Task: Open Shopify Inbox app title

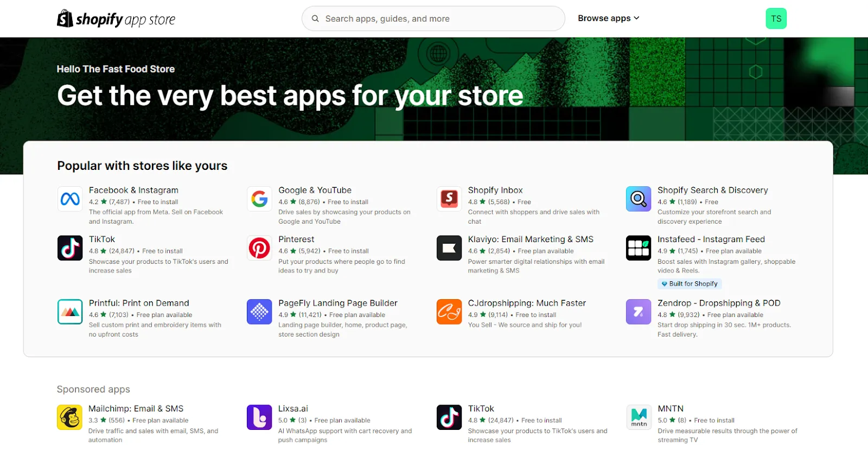Action: pyautogui.click(x=495, y=191)
